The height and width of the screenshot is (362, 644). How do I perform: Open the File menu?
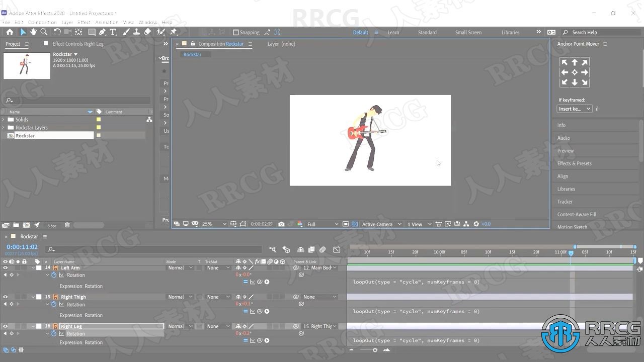(x=6, y=22)
